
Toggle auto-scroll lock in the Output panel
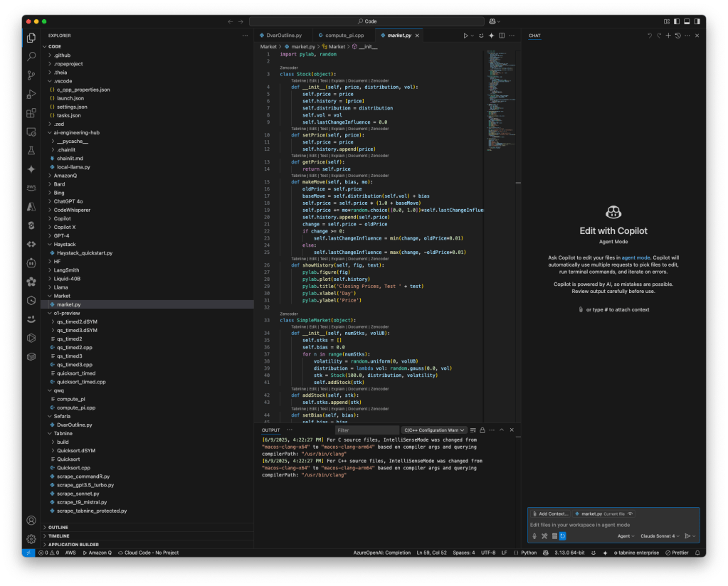tap(482, 430)
